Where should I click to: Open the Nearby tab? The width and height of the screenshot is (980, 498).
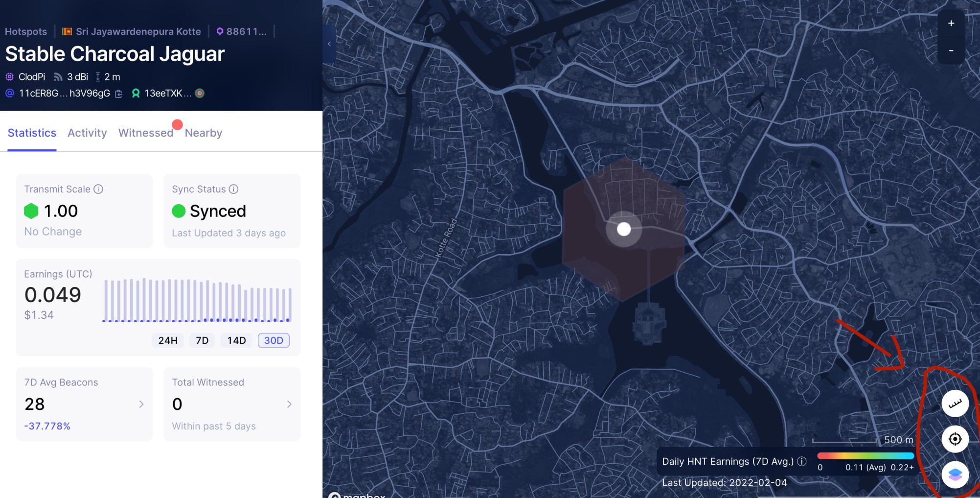(x=204, y=133)
